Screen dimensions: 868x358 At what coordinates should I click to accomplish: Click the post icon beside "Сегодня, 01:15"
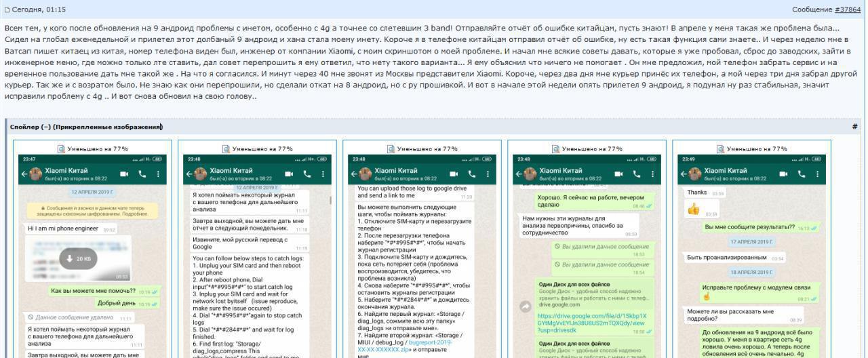(7, 10)
